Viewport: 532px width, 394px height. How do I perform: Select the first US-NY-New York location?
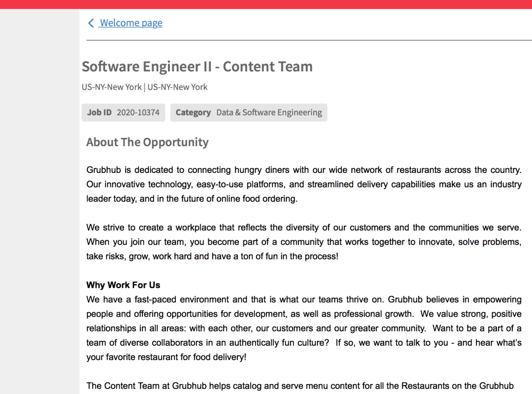tap(112, 87)
